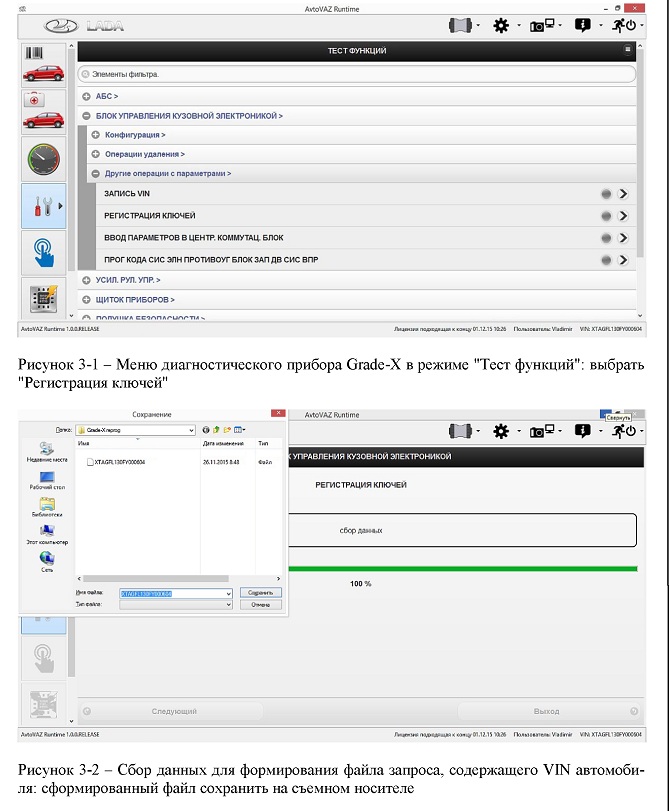Image resolution: width=670 pixels, height=811 pixels.
Task: Select file XTAGFL130FY000604 in the save dialog
Action: (116, 462)
